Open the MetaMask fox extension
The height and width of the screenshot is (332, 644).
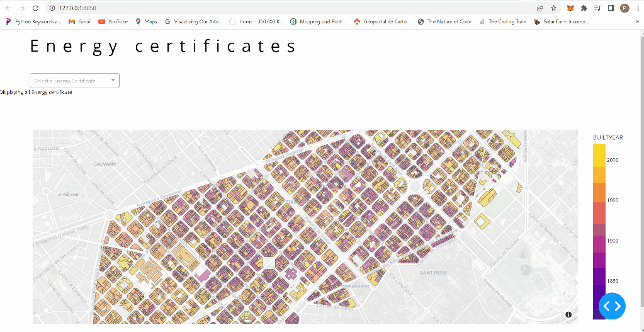click(570, 8)
